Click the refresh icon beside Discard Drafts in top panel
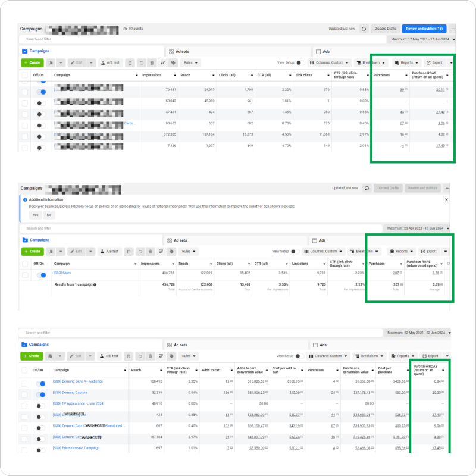This screenshot has height=476, width=476. (x=364, y=29)
